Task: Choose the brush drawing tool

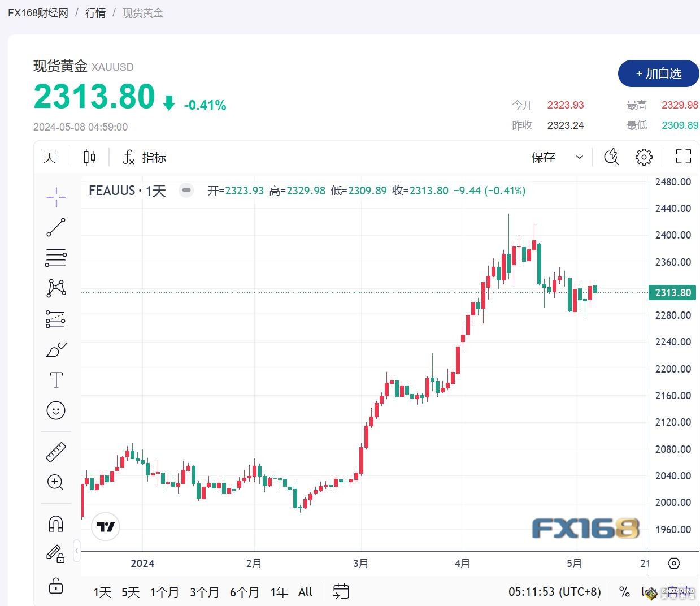Action: point(56,350)
